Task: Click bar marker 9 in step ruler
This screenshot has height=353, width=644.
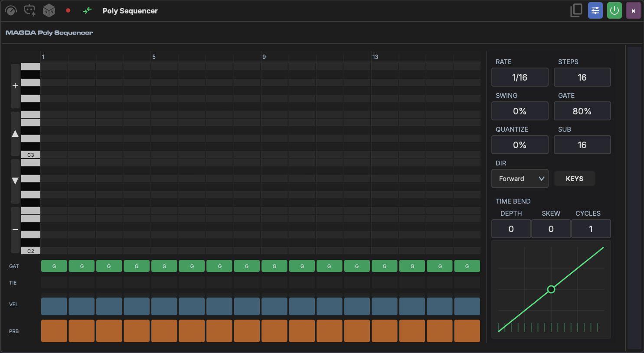Action: (264, 57)
